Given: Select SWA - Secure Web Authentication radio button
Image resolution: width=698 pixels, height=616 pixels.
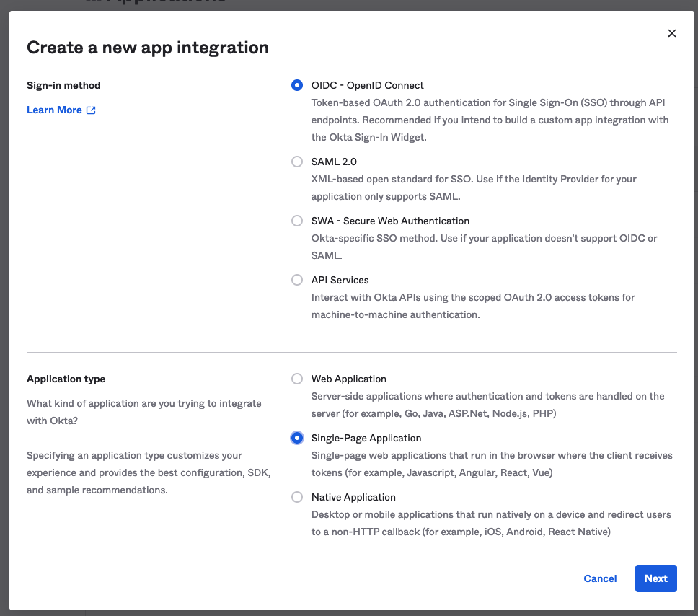Looking at the screenshot, I should (x=297, y=221).
